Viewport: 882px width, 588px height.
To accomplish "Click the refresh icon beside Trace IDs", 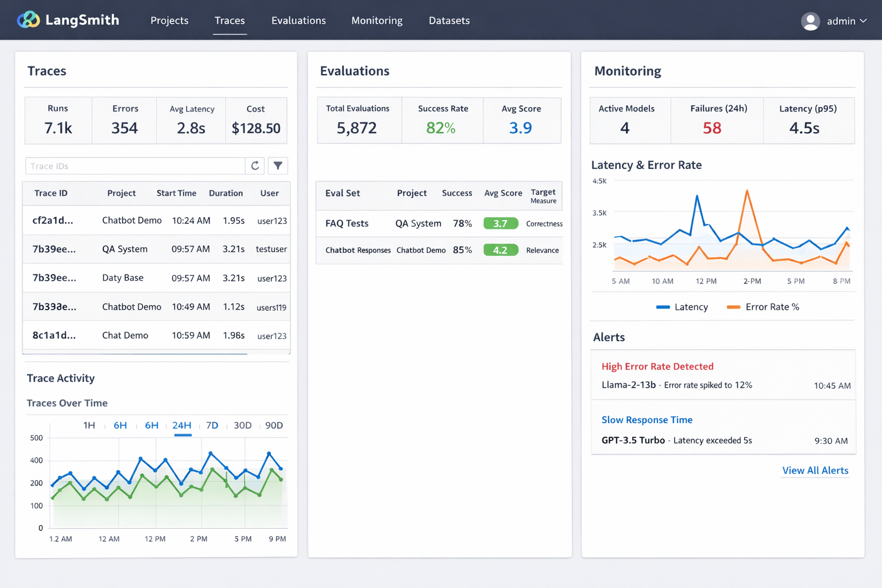I will 255,166.
